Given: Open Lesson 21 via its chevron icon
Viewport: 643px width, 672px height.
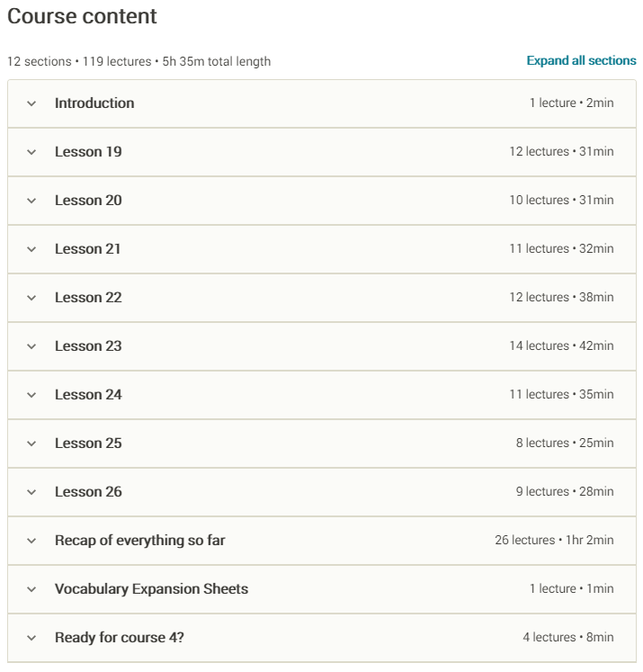Looking at the screenshot, I should [x=31, y=249].
